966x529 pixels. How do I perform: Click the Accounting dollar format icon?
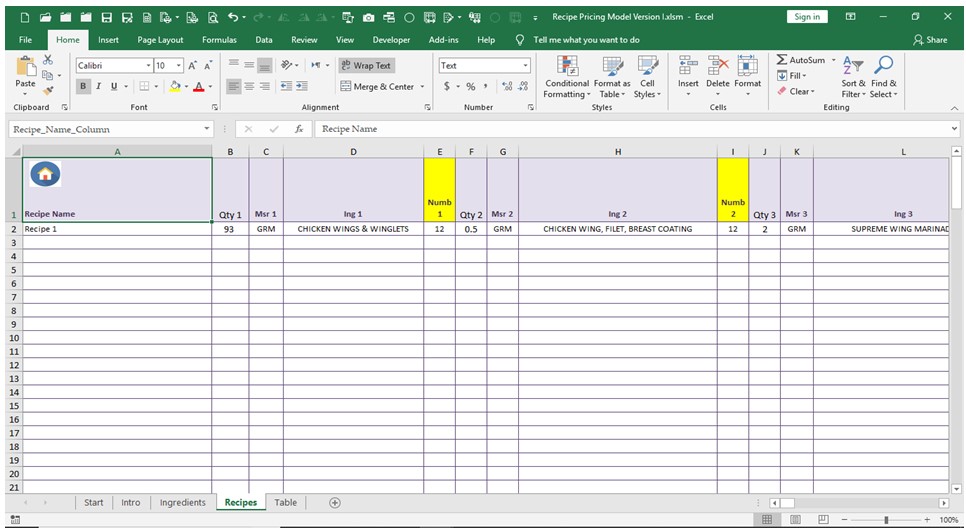click(447, 86)
